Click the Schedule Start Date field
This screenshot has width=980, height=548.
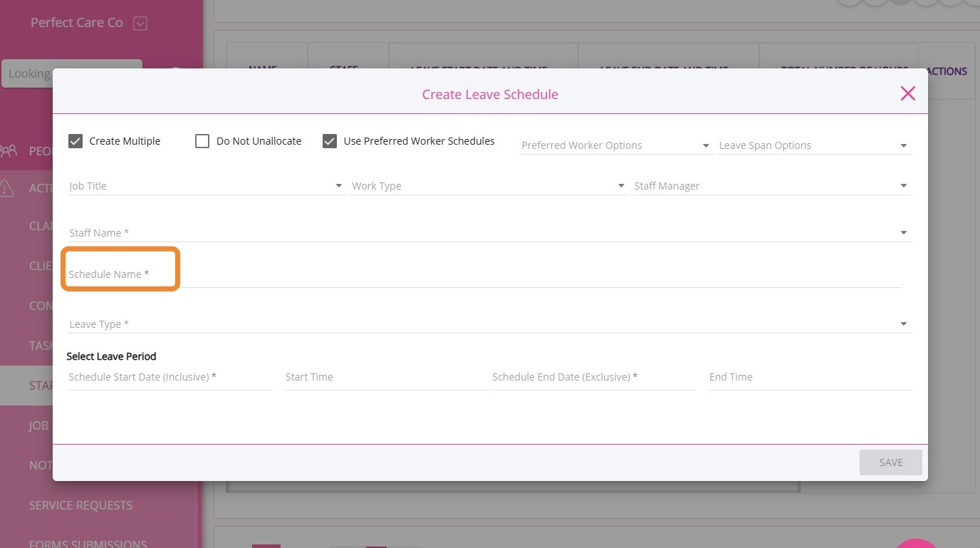[170, 377]
